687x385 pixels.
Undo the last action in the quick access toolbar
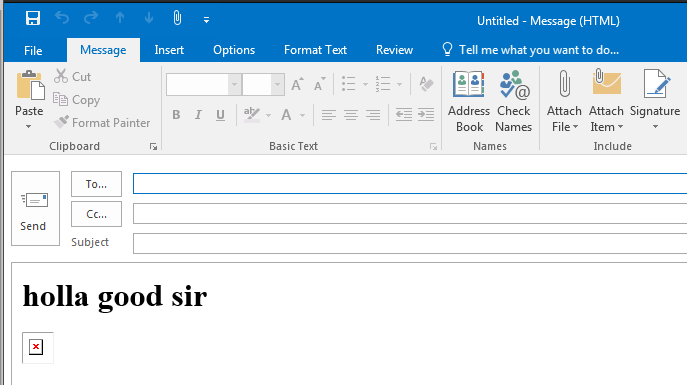tap(62, 18)
